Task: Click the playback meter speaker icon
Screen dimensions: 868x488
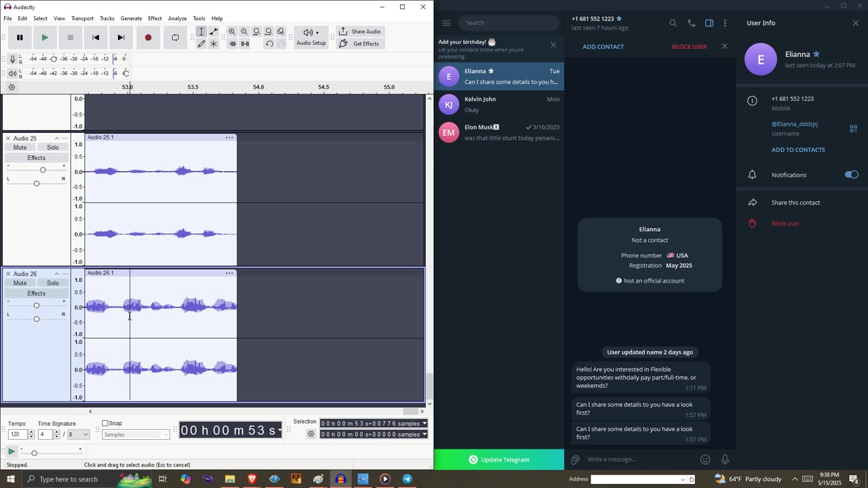Action: [12, 73]
